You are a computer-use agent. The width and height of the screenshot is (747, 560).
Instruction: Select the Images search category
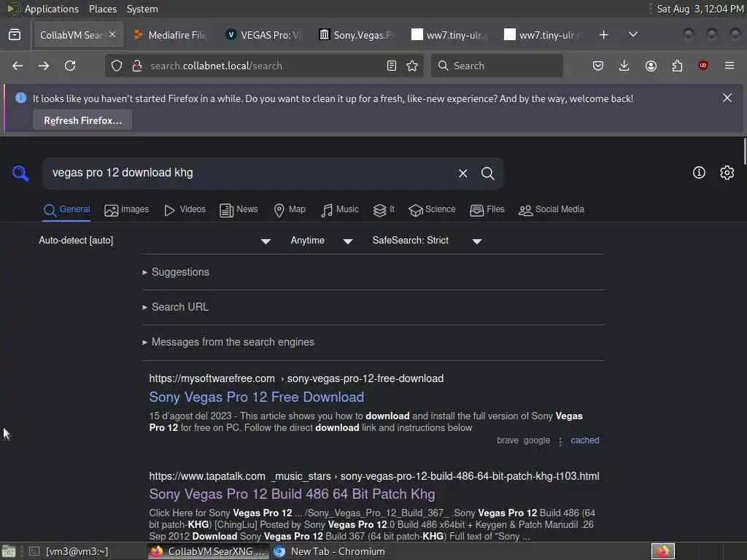(x=127, y=209)
